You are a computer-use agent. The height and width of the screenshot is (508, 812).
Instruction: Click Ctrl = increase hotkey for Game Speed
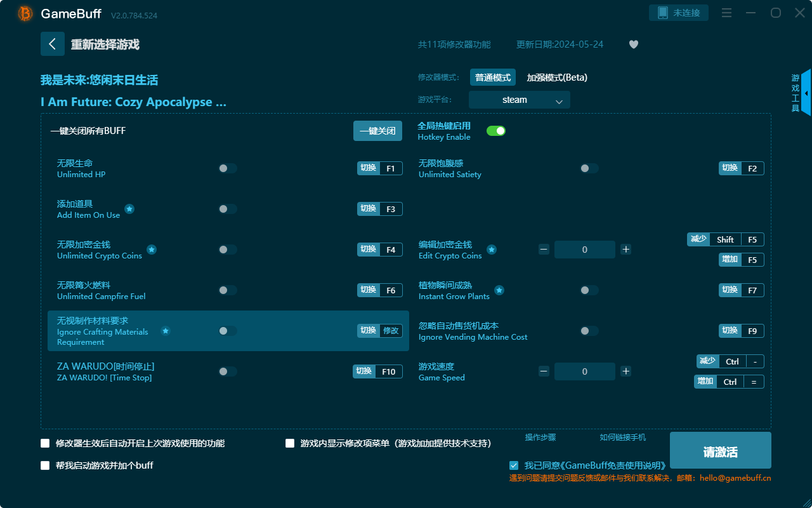click(x=729, y=382)
